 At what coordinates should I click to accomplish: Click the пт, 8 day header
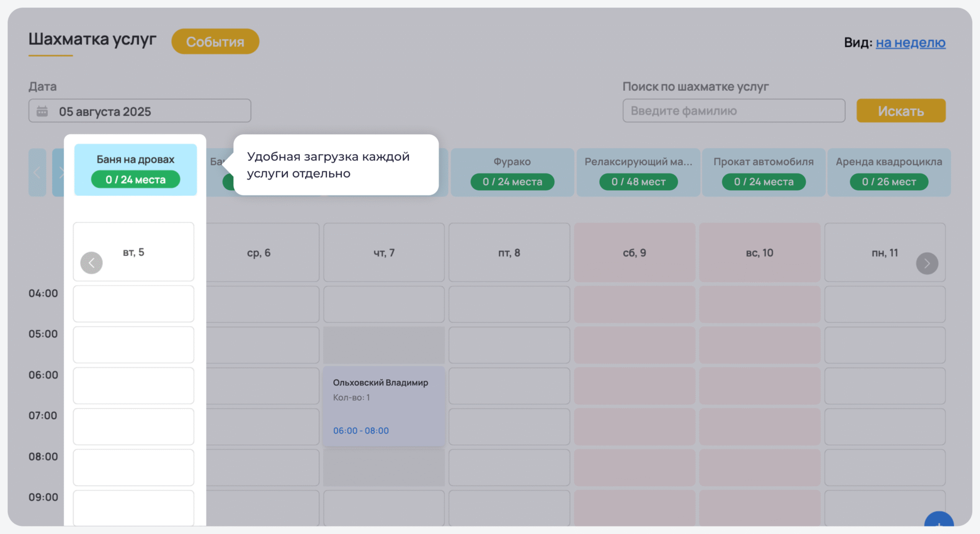[509, 252]
